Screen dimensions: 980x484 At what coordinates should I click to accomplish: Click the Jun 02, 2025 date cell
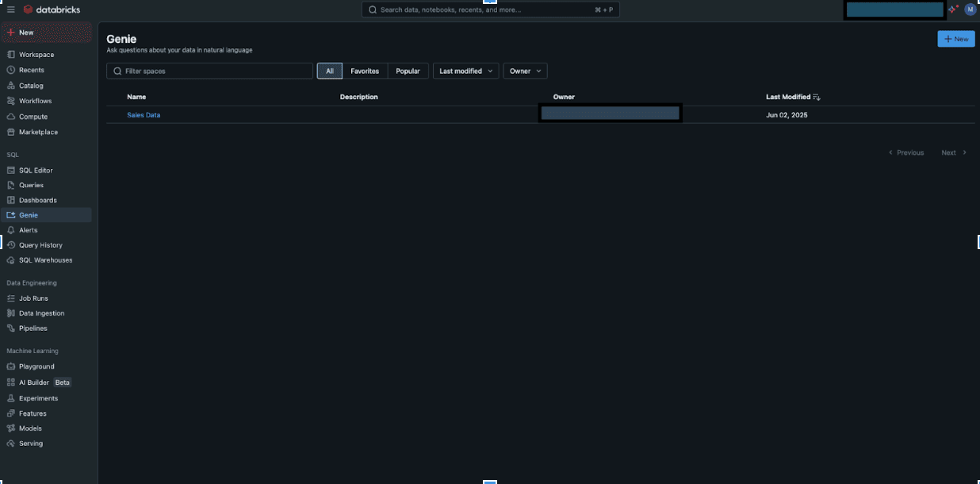click(x=787, y=115)
